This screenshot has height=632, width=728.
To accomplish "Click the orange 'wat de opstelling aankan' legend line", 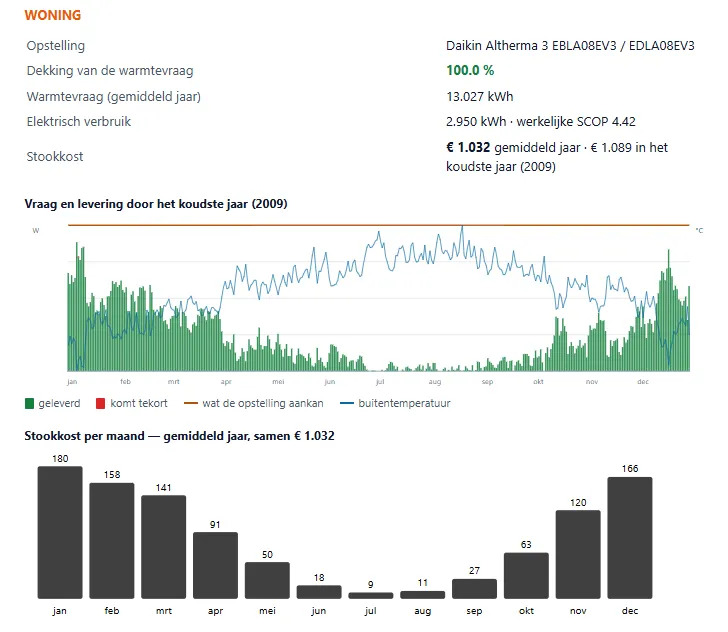I will point(191,403).
